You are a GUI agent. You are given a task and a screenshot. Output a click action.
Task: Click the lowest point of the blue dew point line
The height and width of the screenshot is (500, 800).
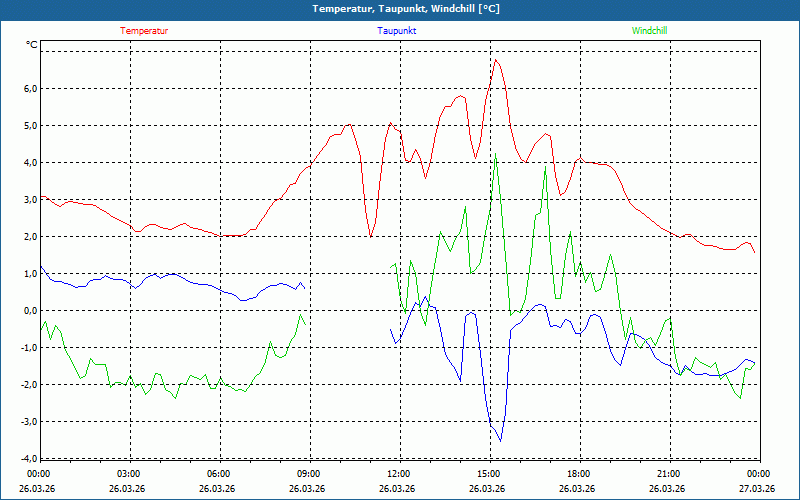click(x=500, y=440)
